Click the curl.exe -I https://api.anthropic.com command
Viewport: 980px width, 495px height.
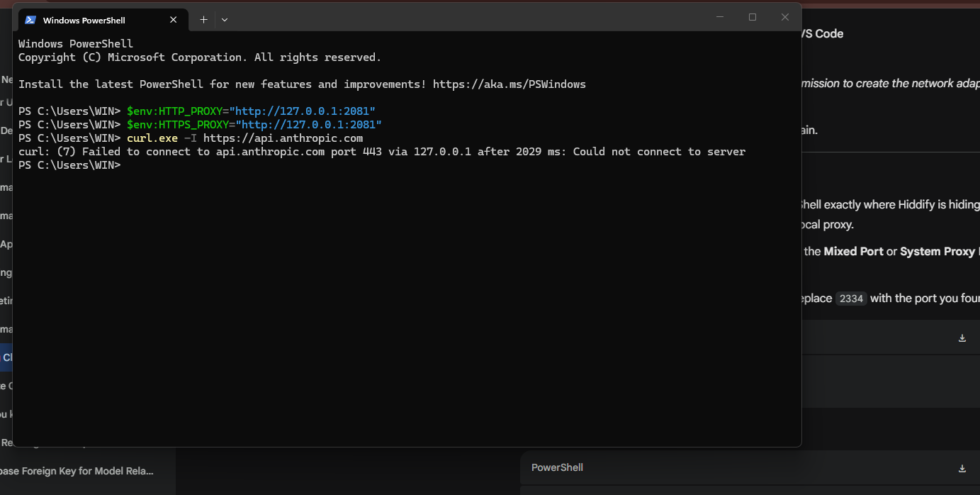click(x=245, y=138)
